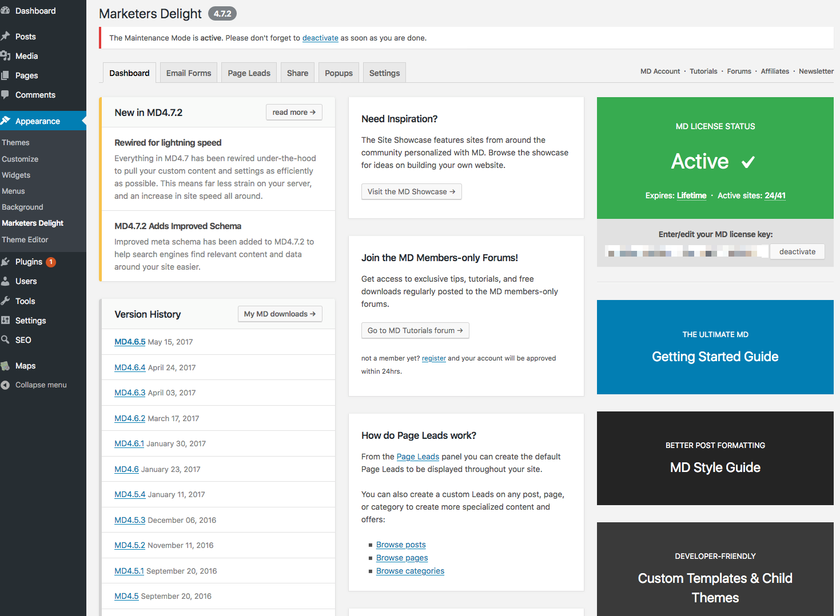
Task: Click deactivate link in maintenance mode notice
Action: pos(320,38)
